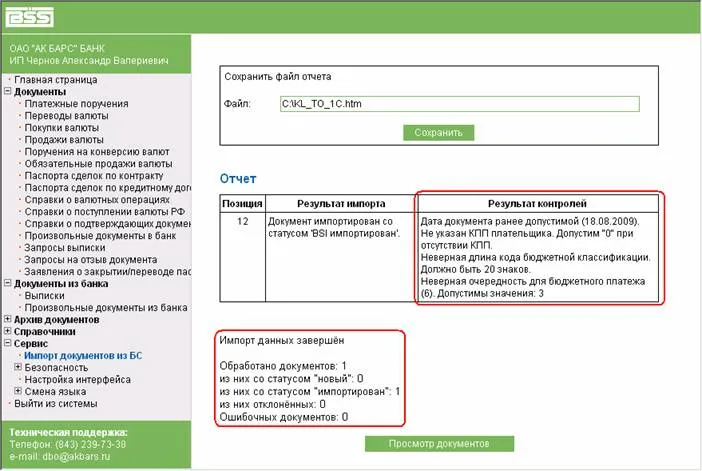The image size is (702, 471).
Task: Click the Отчет heading
Action: (x=238, y=179)
